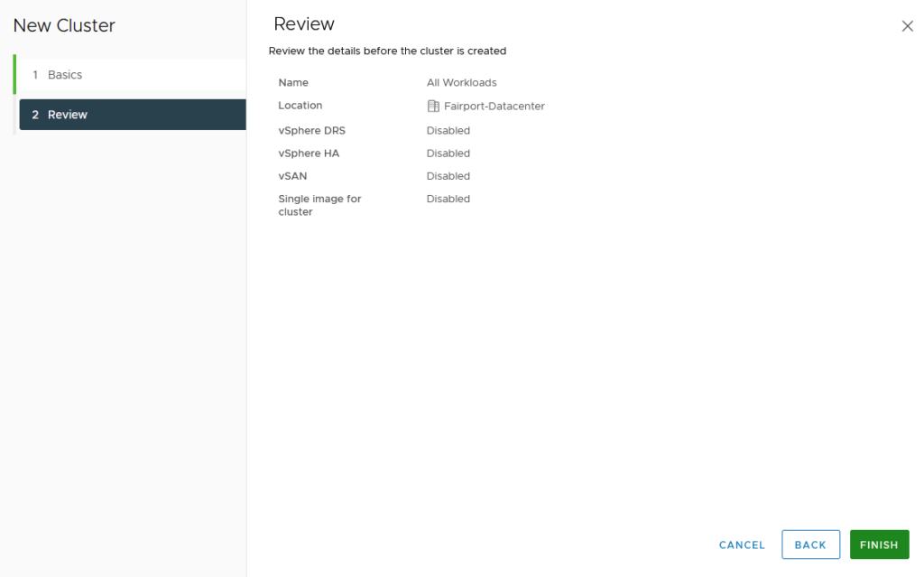This screenshot has height=577, width=924.
Task: Click the Name field label
Action: [x=293, y=83]
